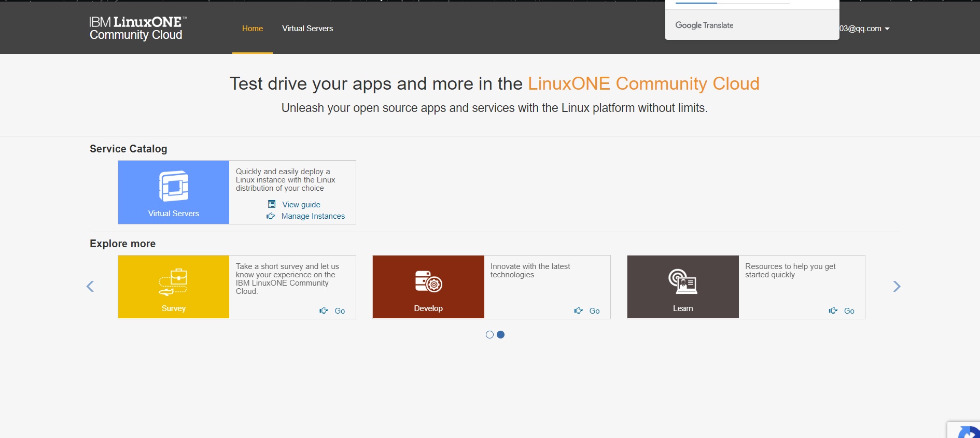Click the 'Unleash your open source apps' subtitle
Screen dimensions: 980x438
(x=494, y=108)
